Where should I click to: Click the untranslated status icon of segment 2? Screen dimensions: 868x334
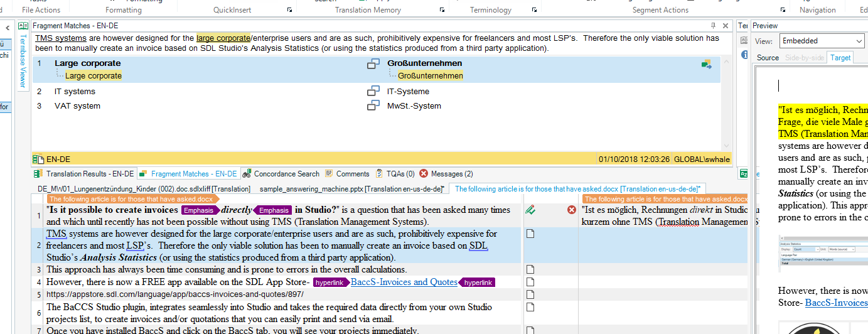[530, 234]
